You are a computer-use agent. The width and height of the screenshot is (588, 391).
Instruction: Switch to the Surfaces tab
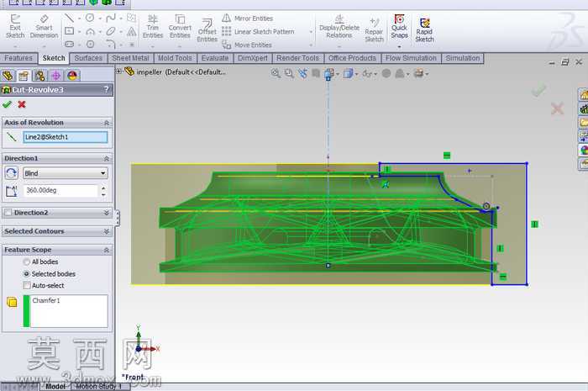coord(88,58)
